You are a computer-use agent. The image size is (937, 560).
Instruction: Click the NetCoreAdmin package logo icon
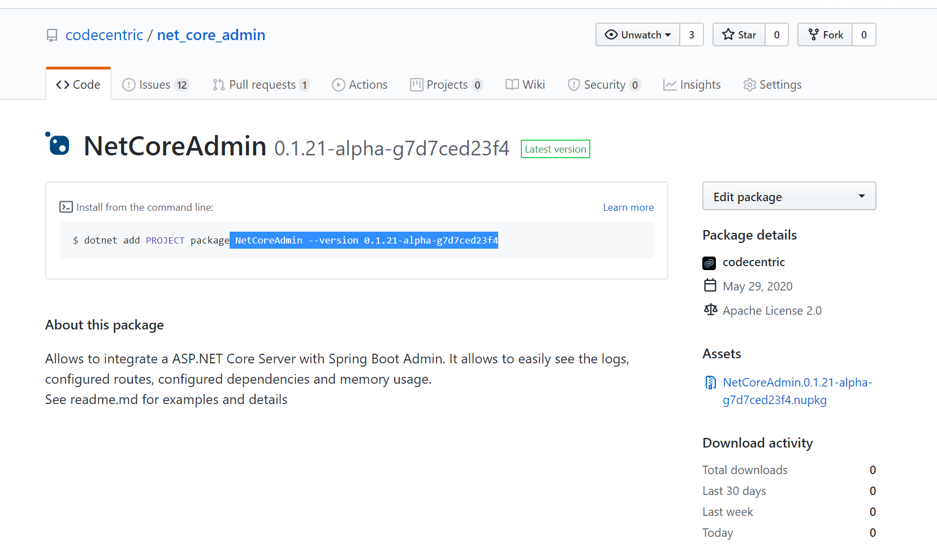pyautogui.click(x=58, y=145)
